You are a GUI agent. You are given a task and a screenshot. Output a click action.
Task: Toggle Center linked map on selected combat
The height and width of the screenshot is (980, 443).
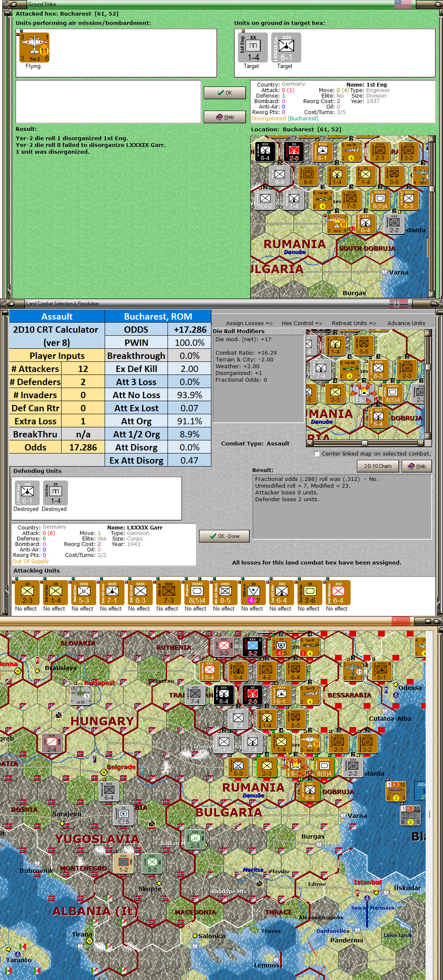(317, 453)
